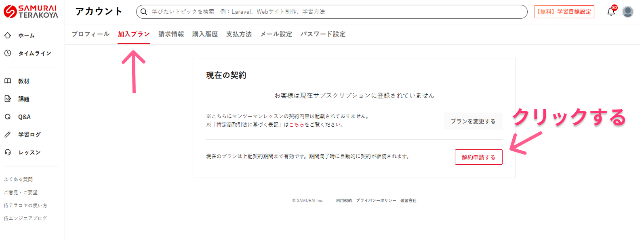Click the プランを変更する button
Image resolution: width=644 pixels, height=240 pixels.
coord(473,121)
